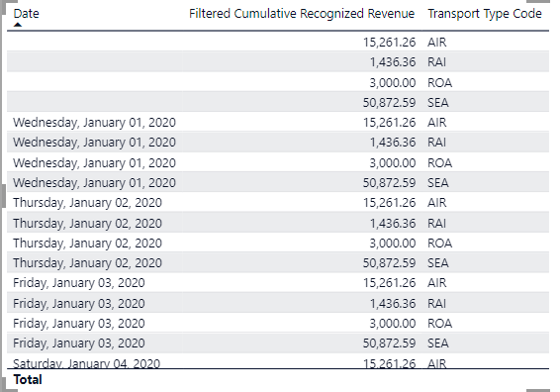This screenshot has height=392, width=560.
Task: Sort by the Date column header
Action: click(x=26, y=14)
